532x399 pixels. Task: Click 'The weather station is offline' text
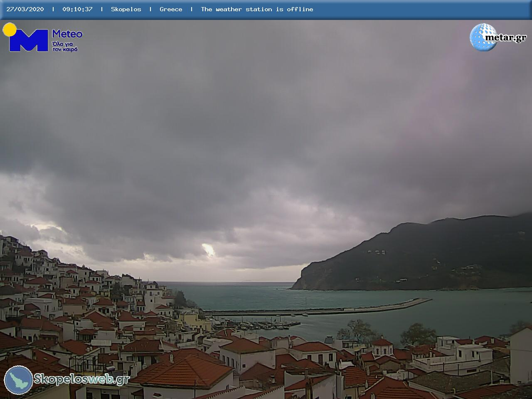point(257,9)
